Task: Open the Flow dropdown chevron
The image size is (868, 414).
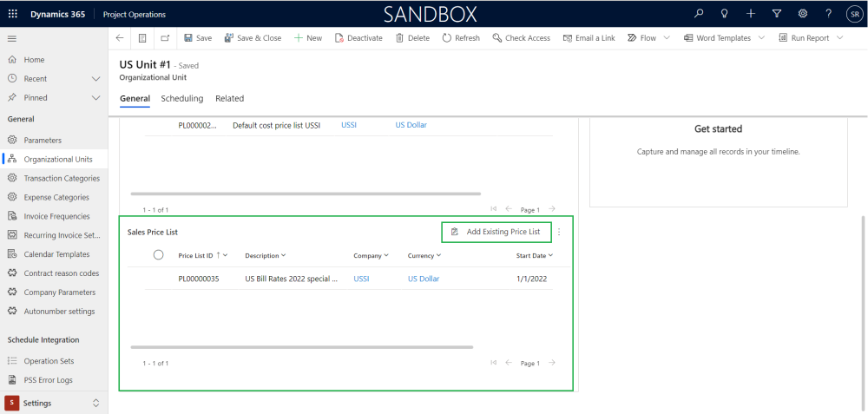Action: (666, 38)
